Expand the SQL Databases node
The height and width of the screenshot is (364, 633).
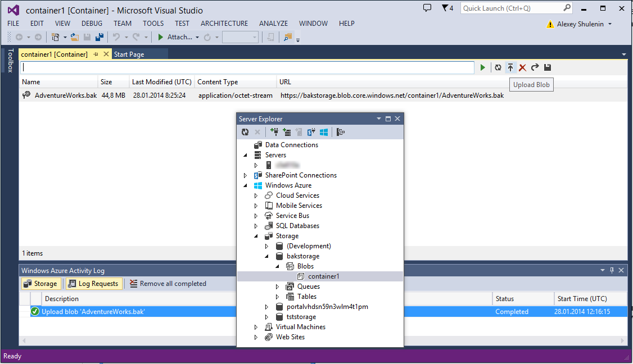(x=256, y=226)
